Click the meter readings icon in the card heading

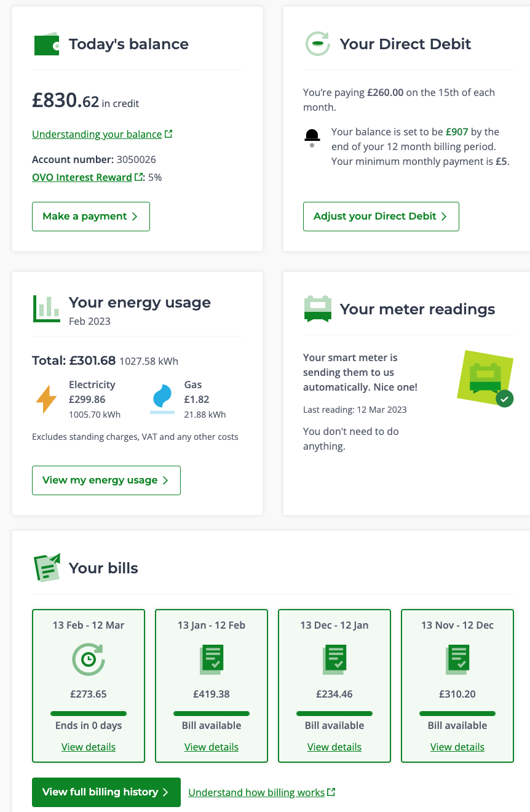pyautogui.click(x=318, y=309)
